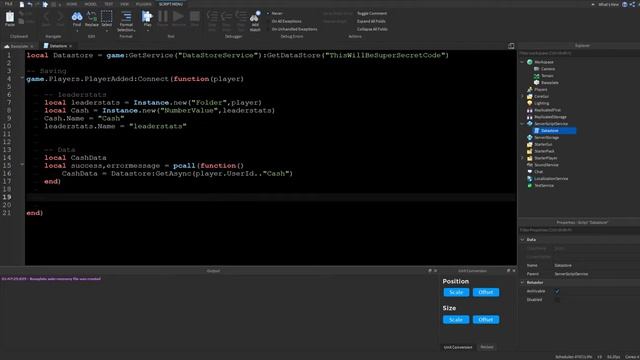Viewport: 640px width, 360px height.
Task: Select Baseplate part in the Explorer
Action: [546, 83]
